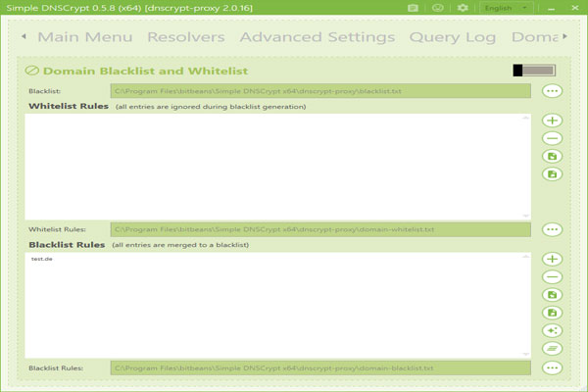Toggle Domain Blacklist and Whitelist switch
Viewport: 588px width, 392px height.
(x=533, y=71)
